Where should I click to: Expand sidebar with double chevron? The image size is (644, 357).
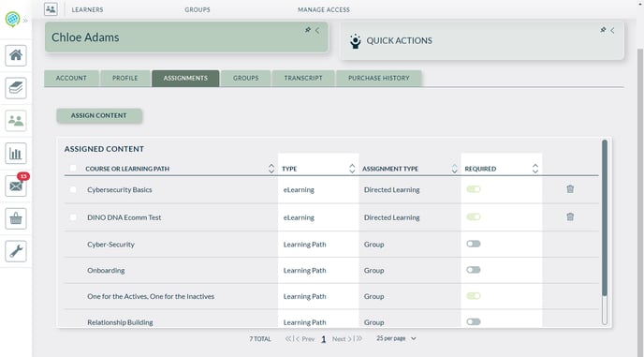click(x=25, y=21)
